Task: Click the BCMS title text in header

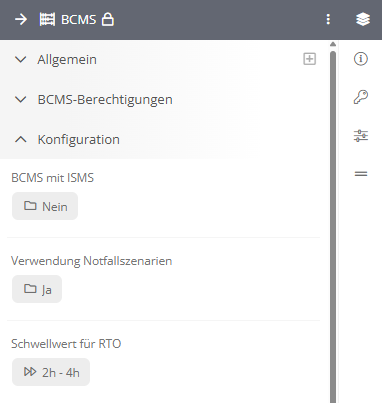Action: [x=79, y=20]
